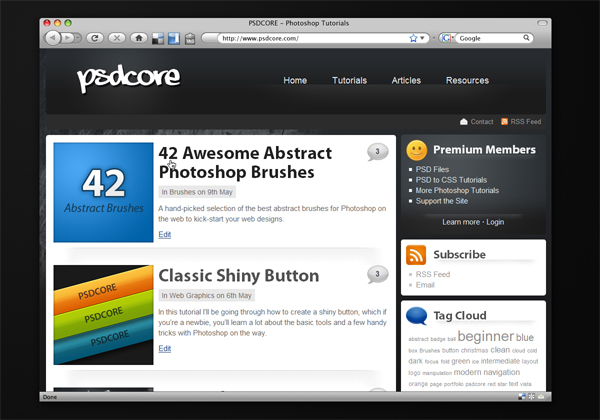Click the status bar Delicious icon
The height and width of the screenshot is (420, 600).
click(x=522, y=397)
